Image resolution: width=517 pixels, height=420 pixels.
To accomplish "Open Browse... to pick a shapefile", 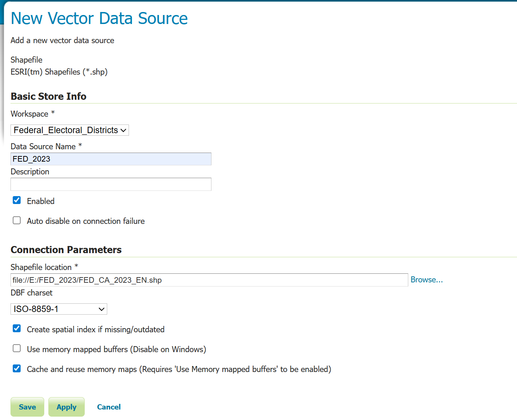I will [427, 280].
